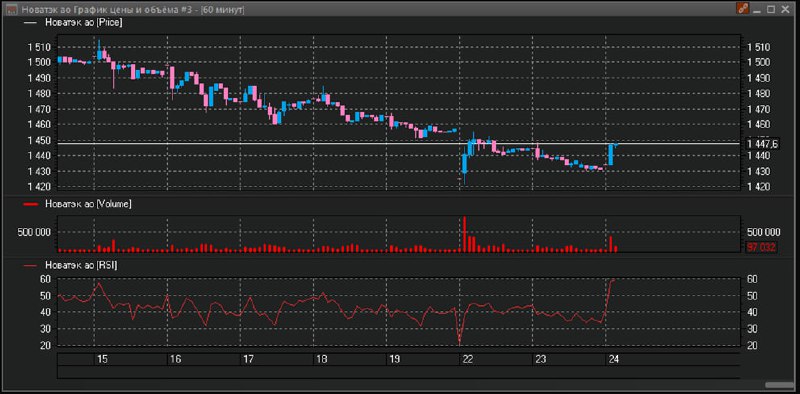Select date label 17 on time axis
Screen dimensions: 800x394
(248, 359)
